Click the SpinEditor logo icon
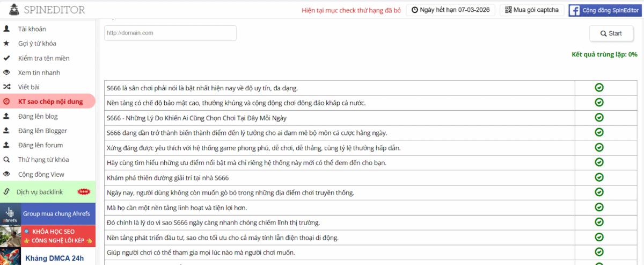Viewport: 644px width, 265px height. coord(14,10)
